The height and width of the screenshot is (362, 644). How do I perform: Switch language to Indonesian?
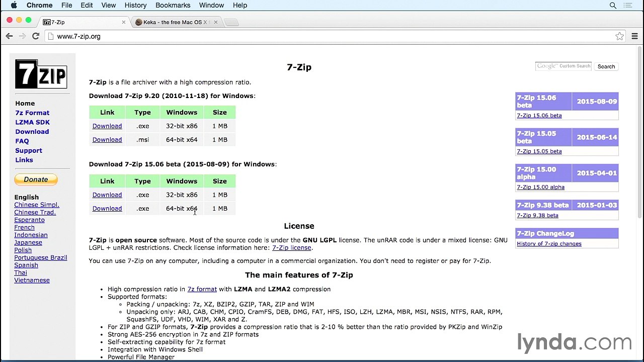click(x=31, y=235)
